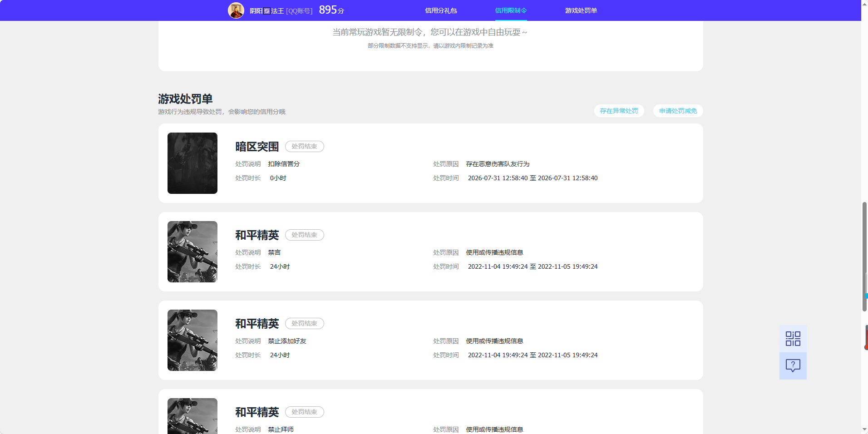Click the text 扣除信誉分
The image size is (868, 434).
[284, 164]
